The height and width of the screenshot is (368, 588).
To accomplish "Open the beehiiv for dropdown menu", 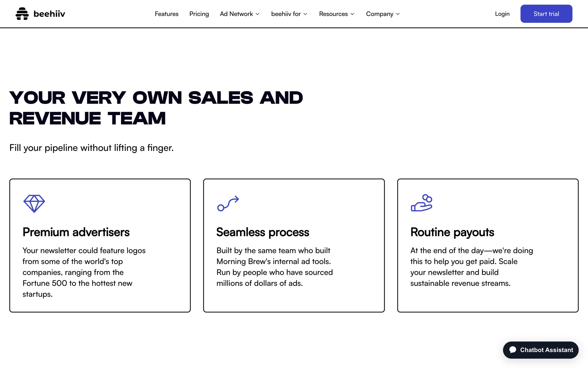I will pyautogui.click(x=289, y=14).
